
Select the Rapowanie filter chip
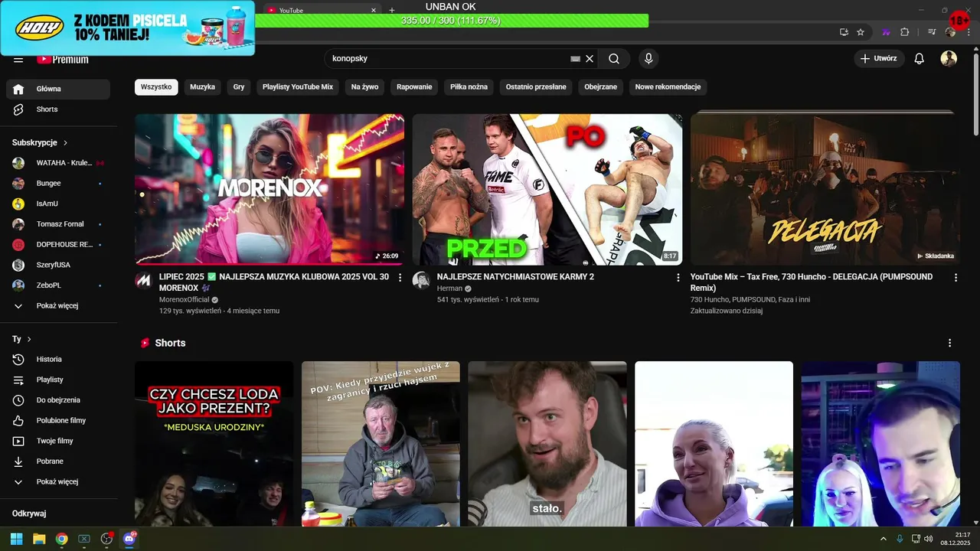(x=414, y=87)
